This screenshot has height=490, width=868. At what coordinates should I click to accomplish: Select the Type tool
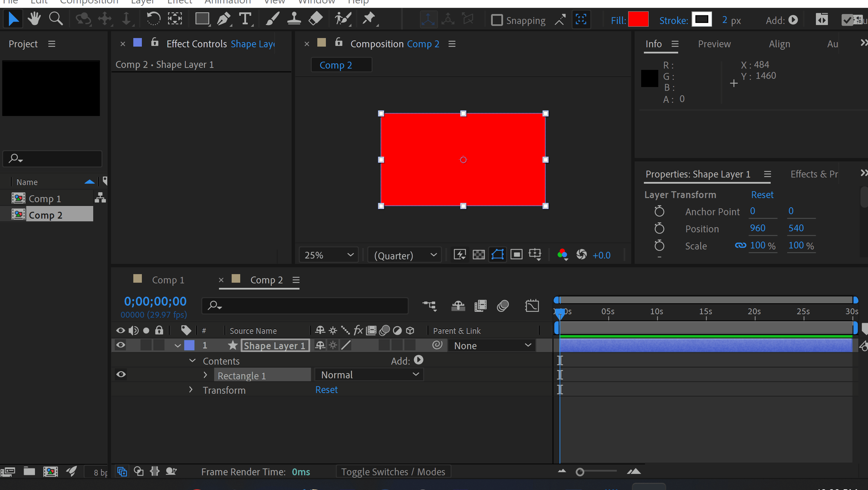tap(245, 19)
